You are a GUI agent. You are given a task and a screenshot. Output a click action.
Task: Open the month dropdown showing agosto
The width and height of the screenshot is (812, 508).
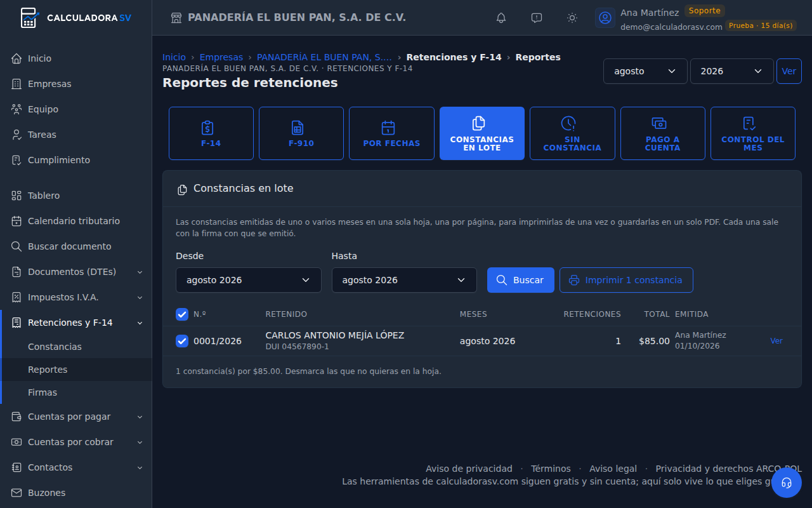click(x=645, y=71)
